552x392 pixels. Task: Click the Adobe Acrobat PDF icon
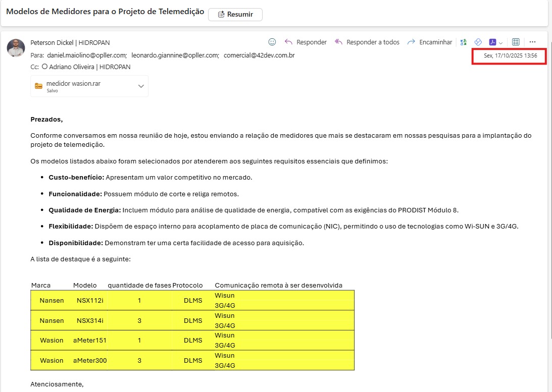(492, 42)
